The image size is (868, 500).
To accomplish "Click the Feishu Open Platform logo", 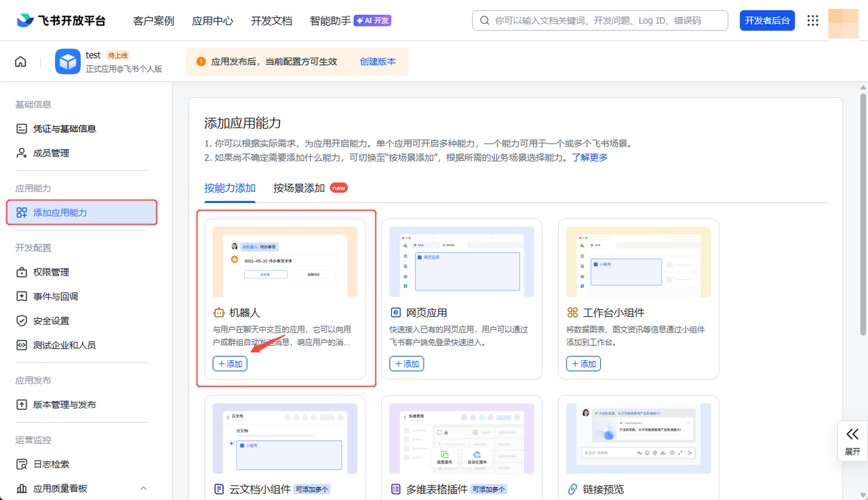I will (62, 20).
